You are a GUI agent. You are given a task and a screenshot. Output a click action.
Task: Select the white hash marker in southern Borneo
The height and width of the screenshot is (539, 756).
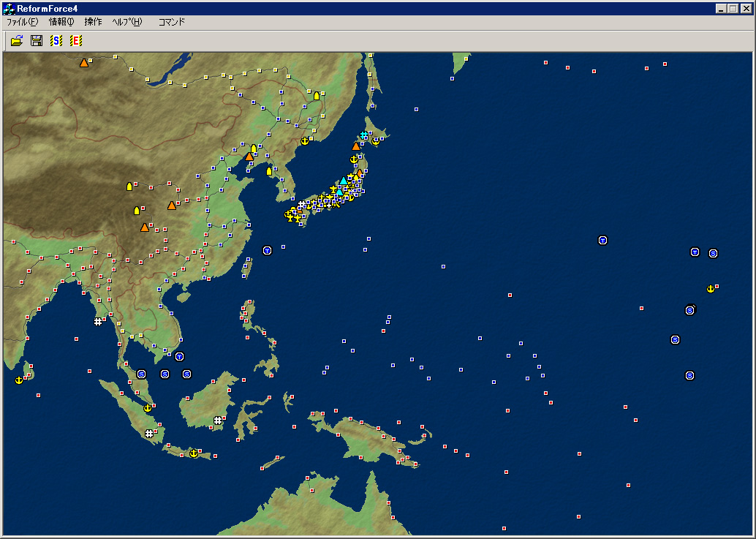(x=218, y=421)
